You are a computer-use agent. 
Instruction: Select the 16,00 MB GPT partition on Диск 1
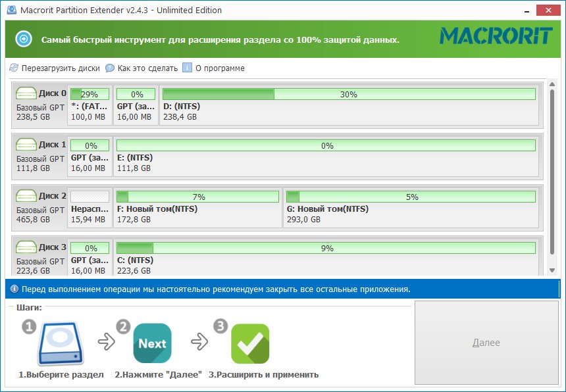90,156
